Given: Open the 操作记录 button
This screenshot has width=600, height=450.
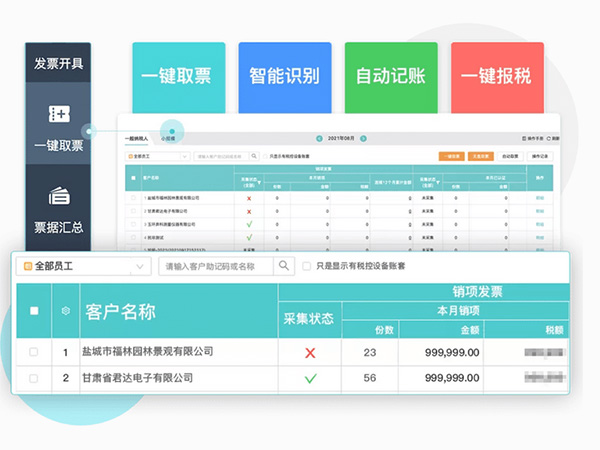Looking at the screenshot, I should click(x=540, y=156).
